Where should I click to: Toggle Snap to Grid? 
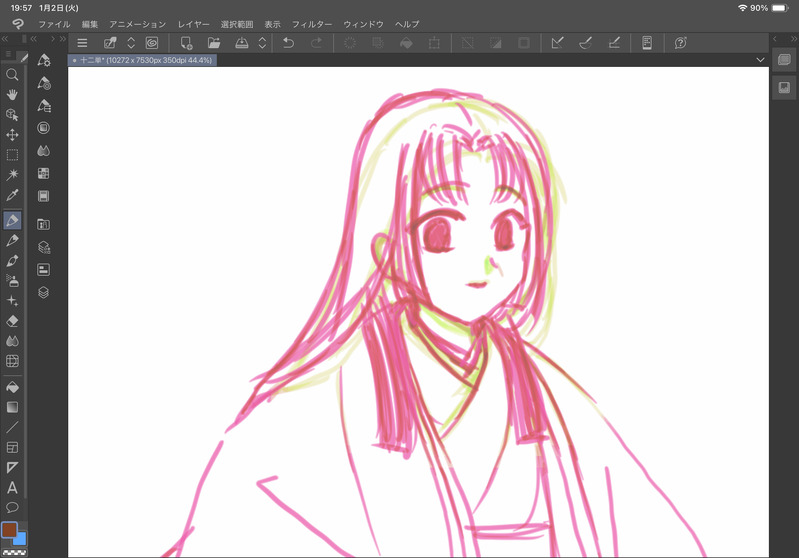click(x=614, y=43)
